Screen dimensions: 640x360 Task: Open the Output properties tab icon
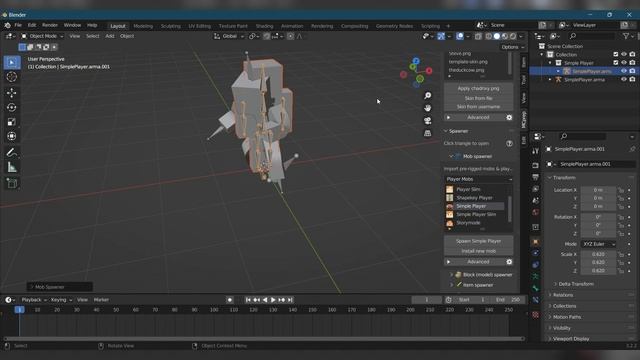536,177
